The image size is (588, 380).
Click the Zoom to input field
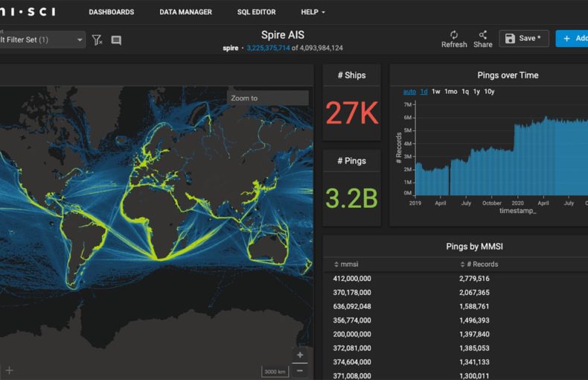pyautogui.click(x=268, y=98)
